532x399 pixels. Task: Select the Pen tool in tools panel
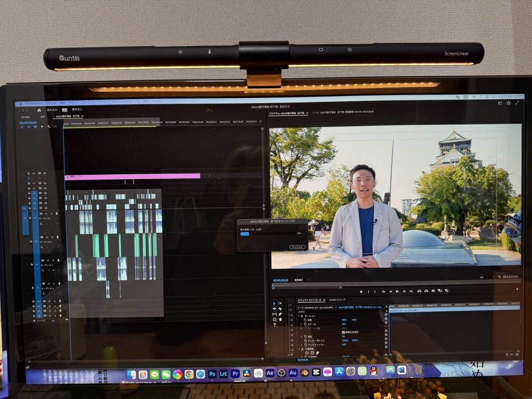pos(280,314)
